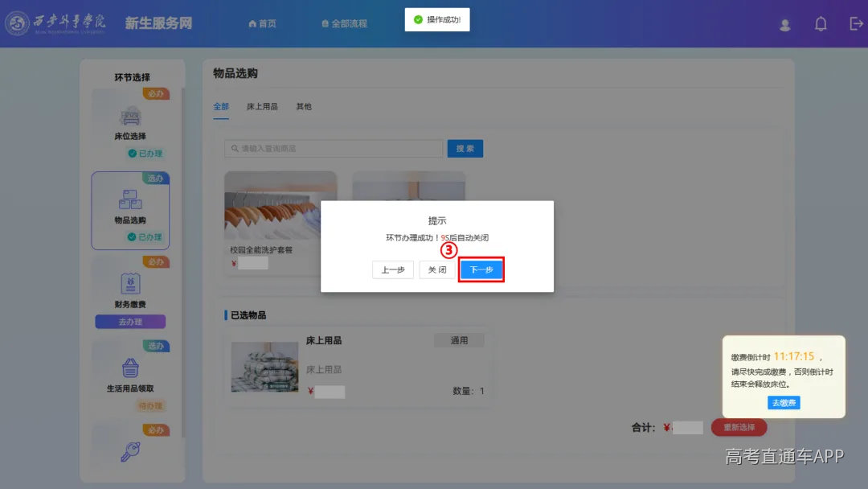Click the countdown time 11:17:15

(x=794, y=356)
